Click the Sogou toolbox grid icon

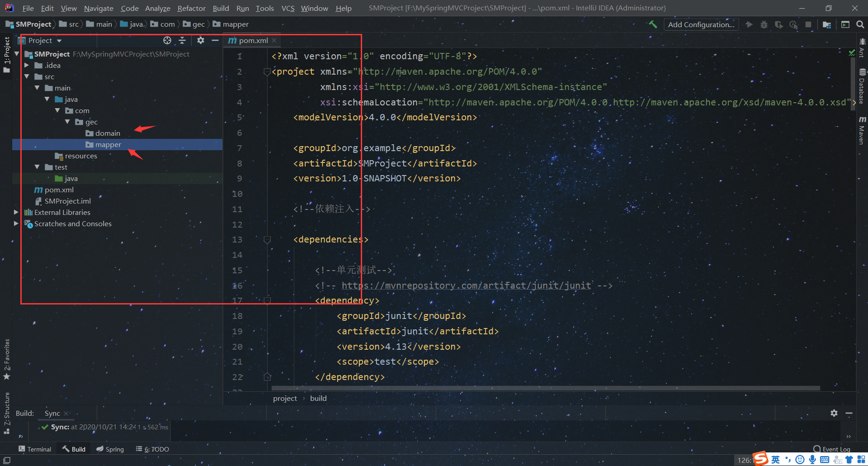tap(861, 460)
